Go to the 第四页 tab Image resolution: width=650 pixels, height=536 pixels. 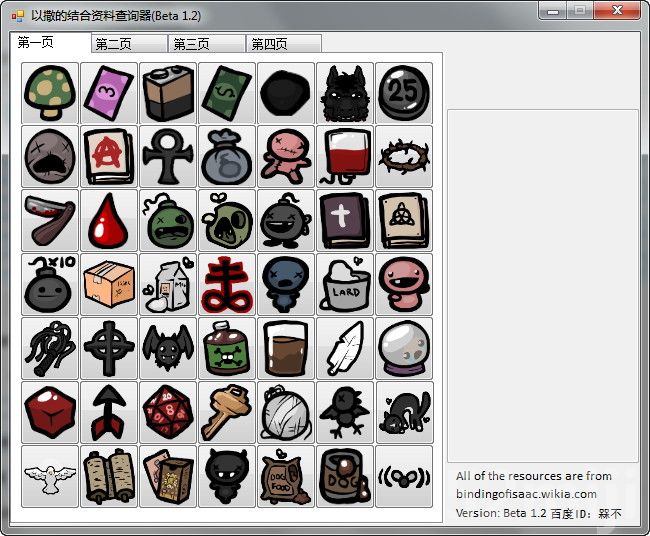point(284,44)
